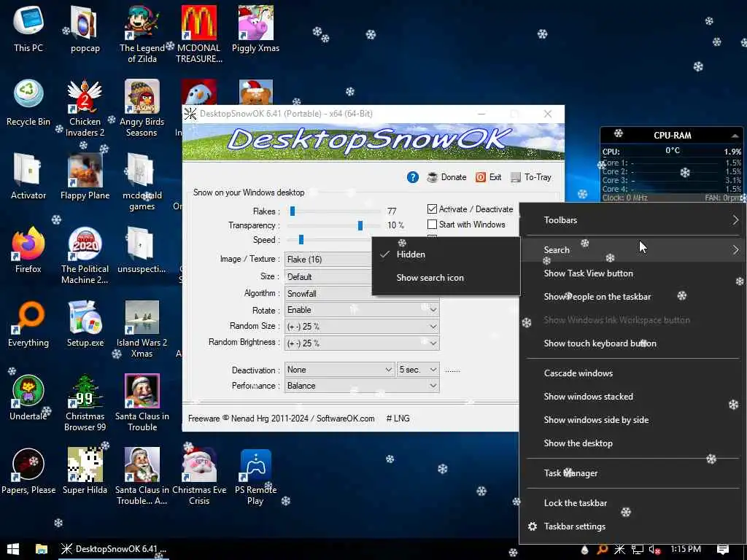This screenshot has height=560, width=747.
Task: Select the Flappy Plane desktop shortcut
Action: [x=85, y=176]
